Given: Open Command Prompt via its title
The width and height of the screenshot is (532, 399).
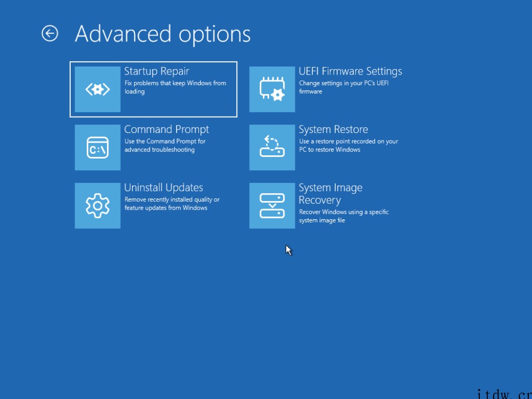Looking at the screenshot, I should tap(167, 129).
